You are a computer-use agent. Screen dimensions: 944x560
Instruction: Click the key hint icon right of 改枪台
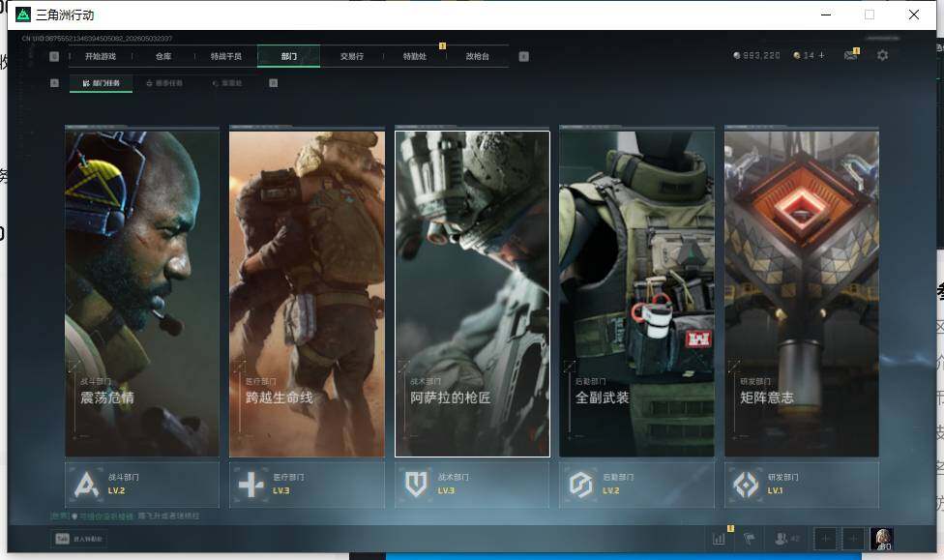[524, 56]
